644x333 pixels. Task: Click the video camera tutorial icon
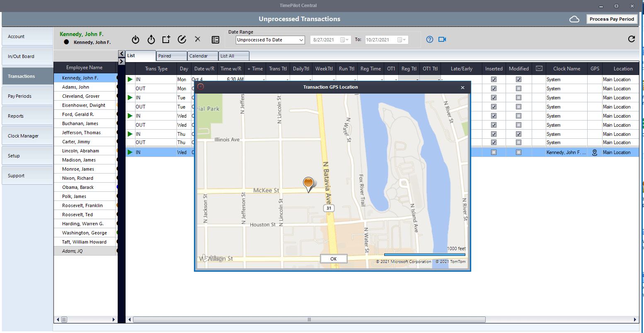(442, 39)
